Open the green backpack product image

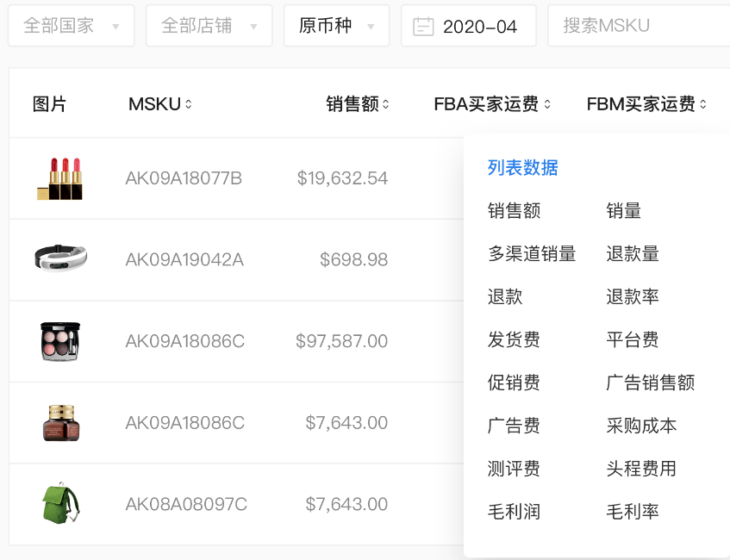click(60, 504)
